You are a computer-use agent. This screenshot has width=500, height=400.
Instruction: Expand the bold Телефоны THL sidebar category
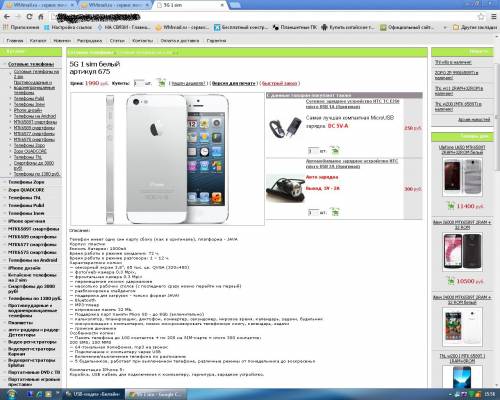point(24,198)
